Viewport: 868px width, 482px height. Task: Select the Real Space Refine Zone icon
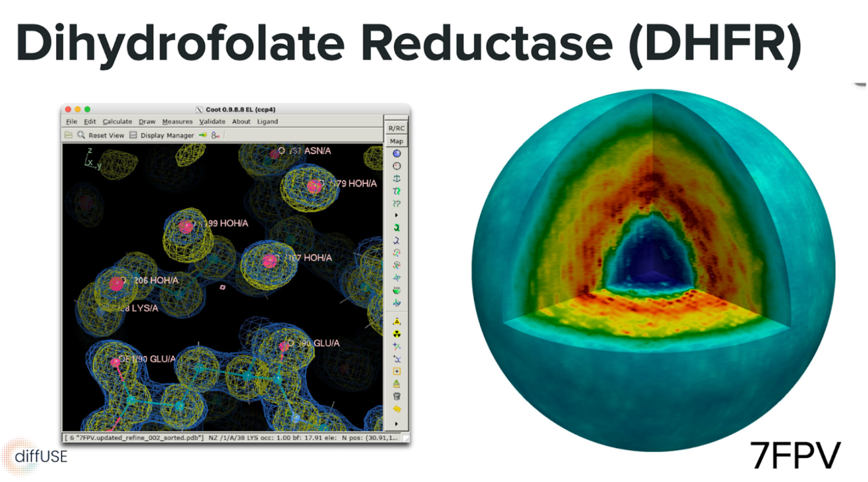coord(397,190)
